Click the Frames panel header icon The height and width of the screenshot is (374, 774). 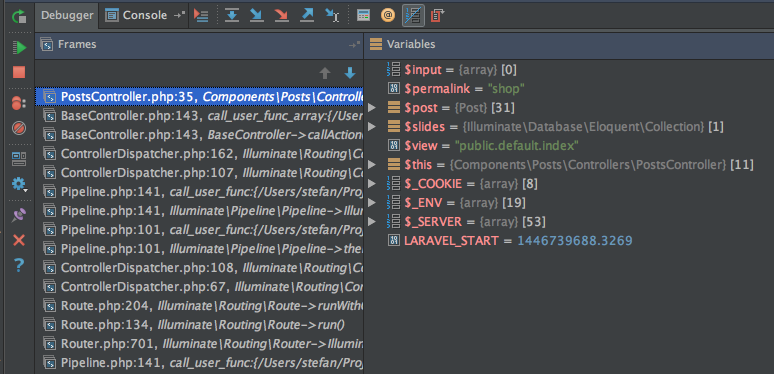[x=47, y=44]
